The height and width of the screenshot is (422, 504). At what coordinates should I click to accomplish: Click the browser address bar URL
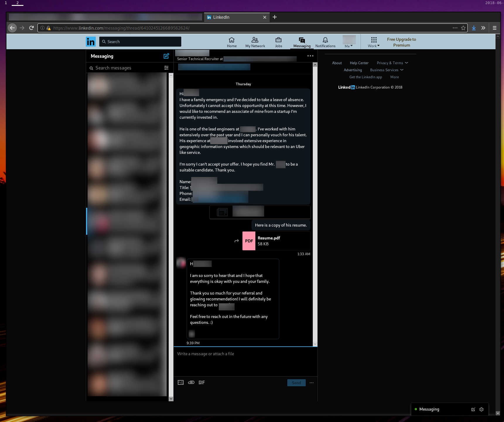[121, 28]
